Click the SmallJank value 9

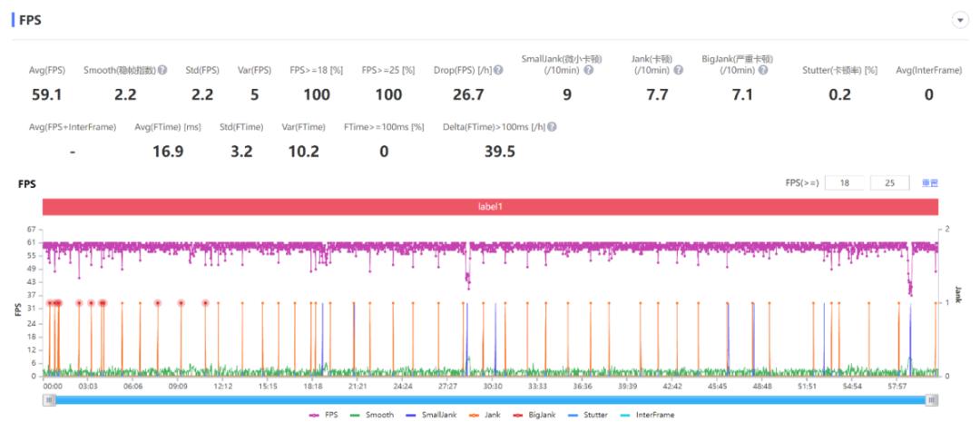[566, 94]
